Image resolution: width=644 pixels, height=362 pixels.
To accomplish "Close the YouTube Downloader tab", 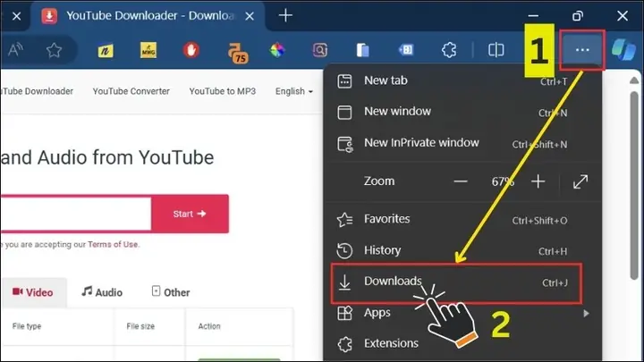I will click(x=250, y=16).
